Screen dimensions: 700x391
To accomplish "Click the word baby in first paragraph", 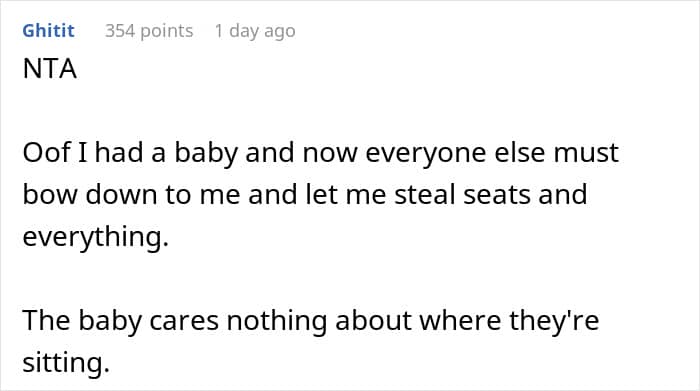I will (x=206, y=154).
